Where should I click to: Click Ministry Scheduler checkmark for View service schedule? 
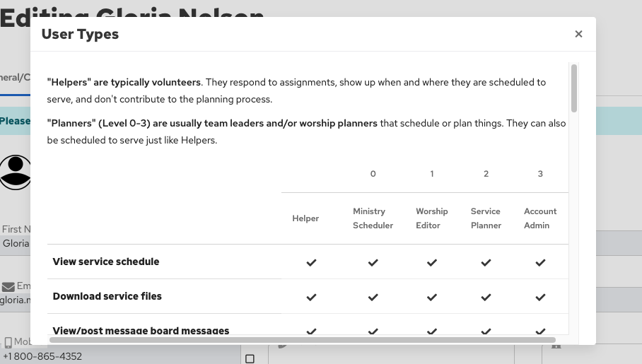pos(373,262)
